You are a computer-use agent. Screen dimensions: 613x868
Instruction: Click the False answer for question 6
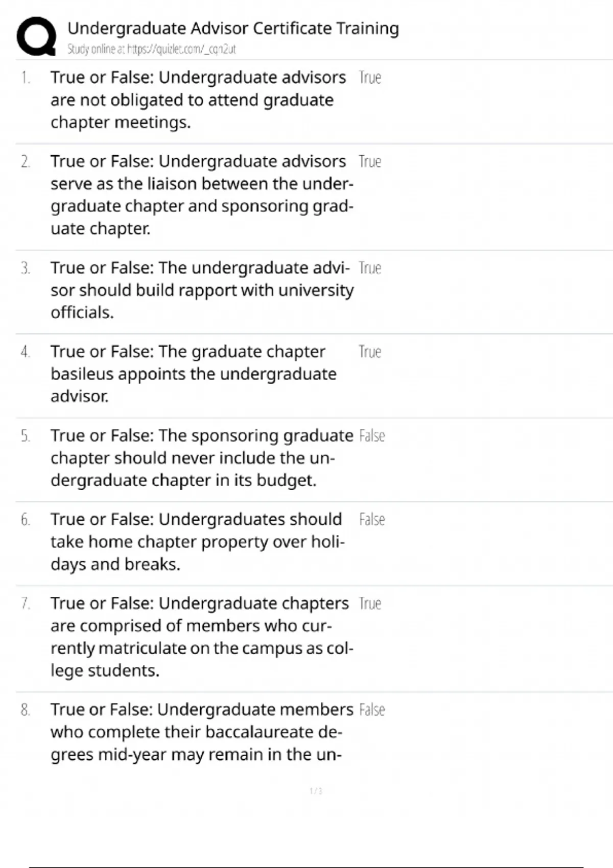[372, 520]
